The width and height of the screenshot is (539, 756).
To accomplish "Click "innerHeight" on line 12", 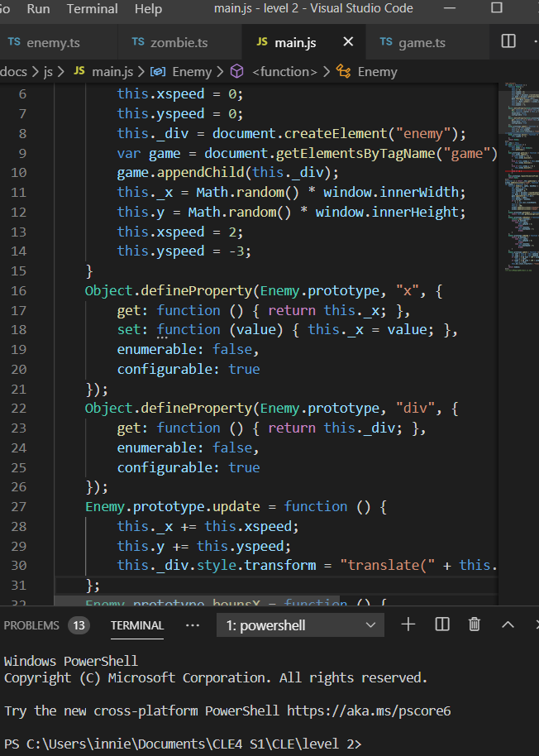I will pyautogui.click(x=415, y=212).
